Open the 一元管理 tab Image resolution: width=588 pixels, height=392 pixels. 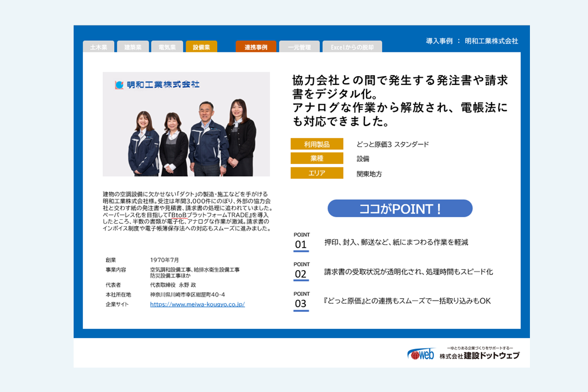point(299,47)
